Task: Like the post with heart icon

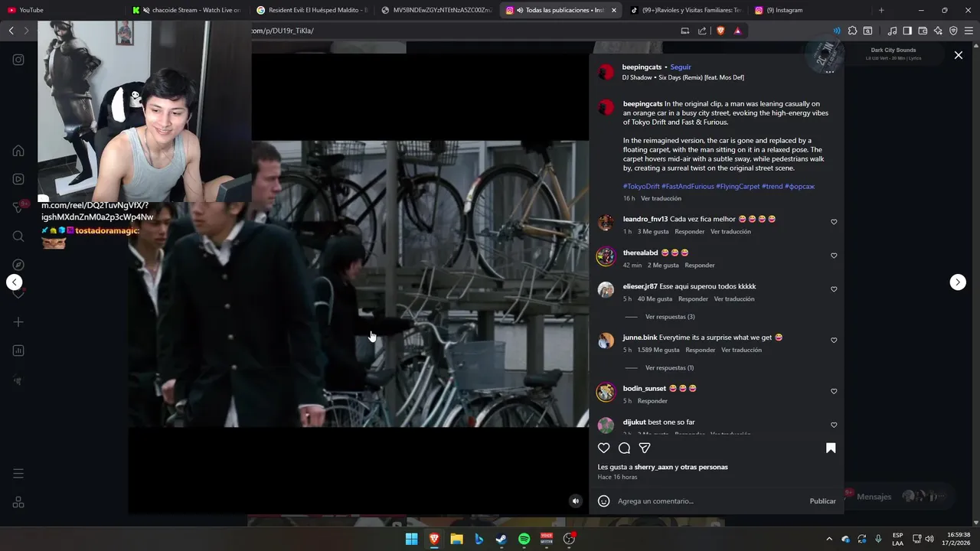Action: [x=604, y=448]
